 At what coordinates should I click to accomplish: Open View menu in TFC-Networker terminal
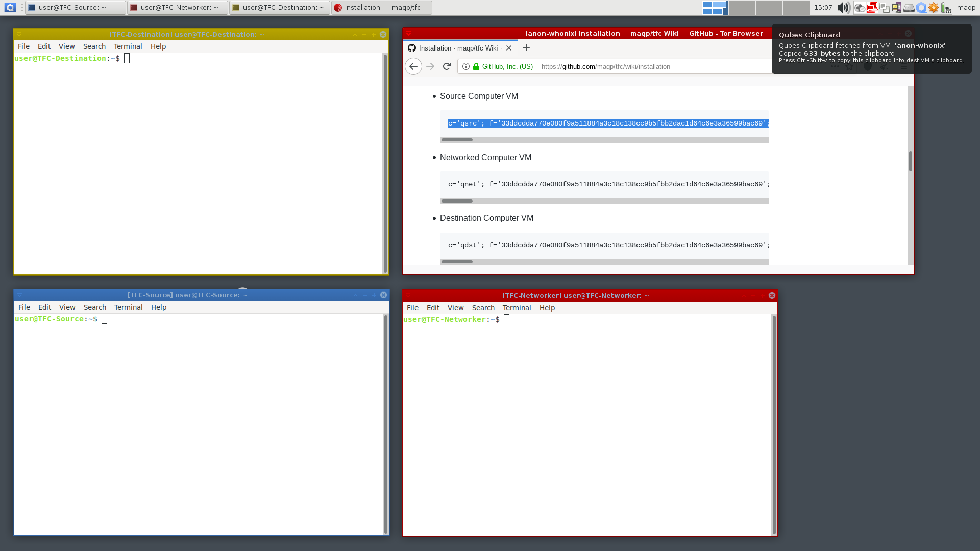455,308
